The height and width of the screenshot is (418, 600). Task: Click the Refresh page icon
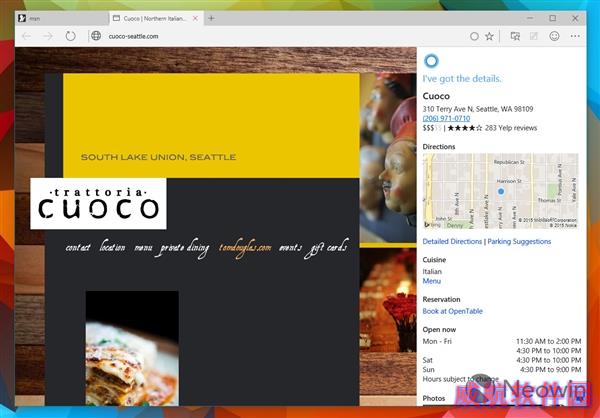coord(70,36)
